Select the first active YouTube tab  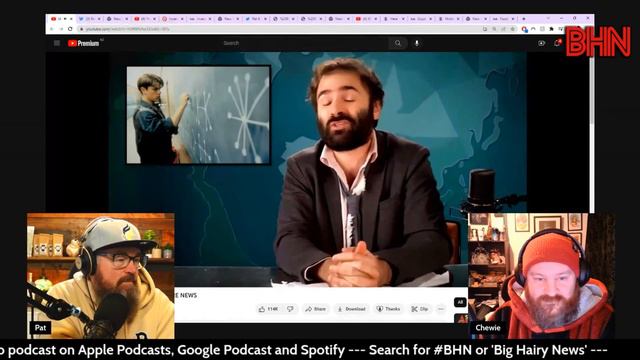click(61, 19)
